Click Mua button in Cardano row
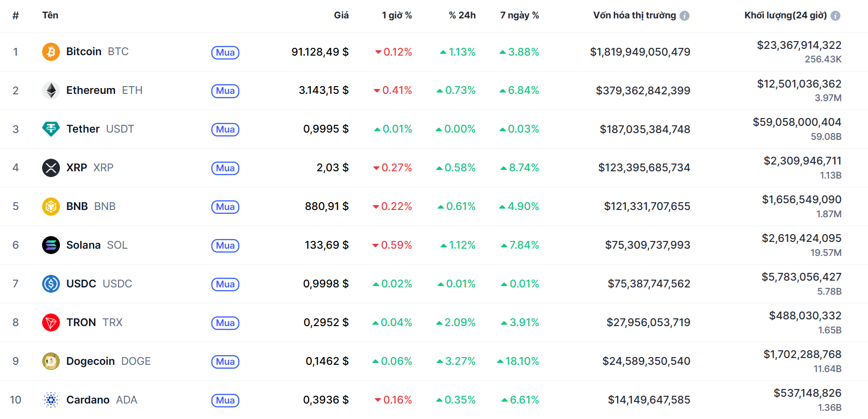This screenshot has height=419, width=868. [225, 401]
